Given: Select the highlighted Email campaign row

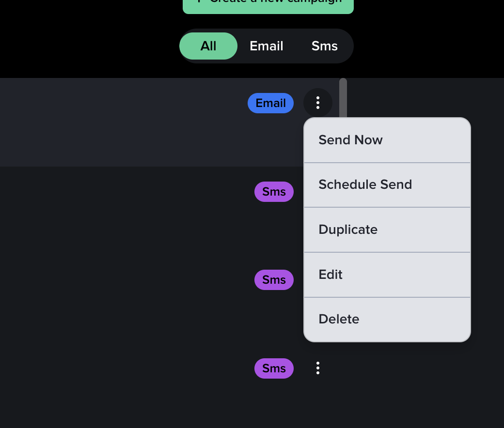Looking at the screenshot, I should pos(121,122).
